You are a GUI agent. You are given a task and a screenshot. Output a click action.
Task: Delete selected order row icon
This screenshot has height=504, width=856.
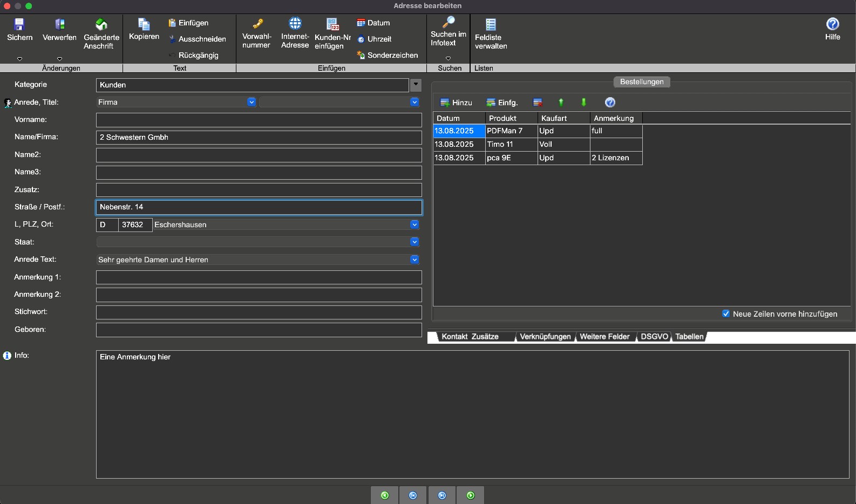(538, 103)
